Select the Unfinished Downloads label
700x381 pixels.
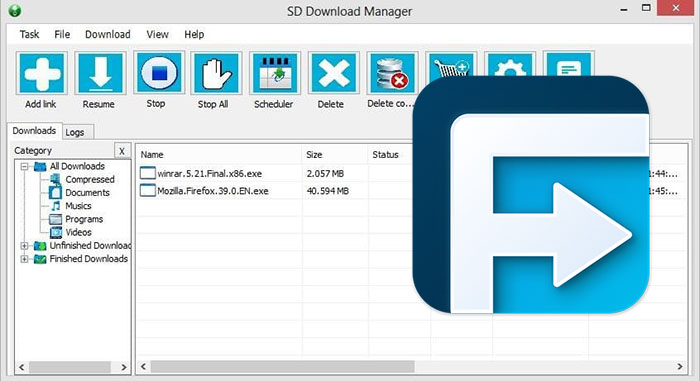(90, 246)
